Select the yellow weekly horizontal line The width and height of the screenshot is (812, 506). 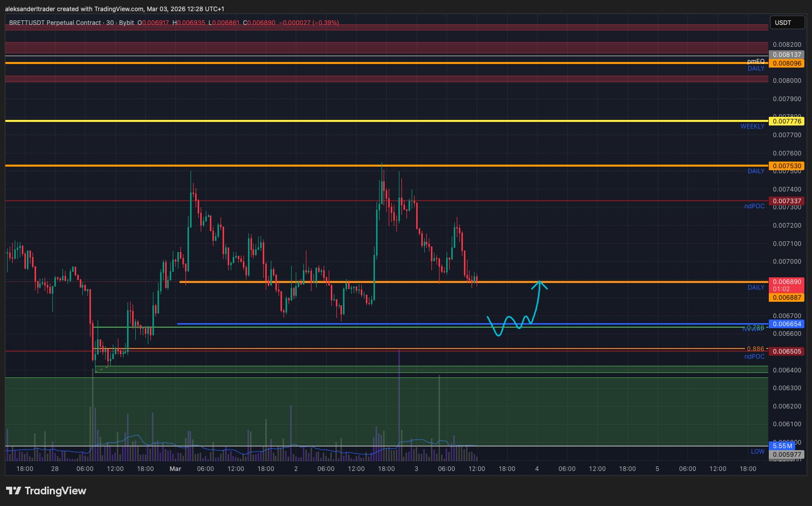tap(356, 121)
